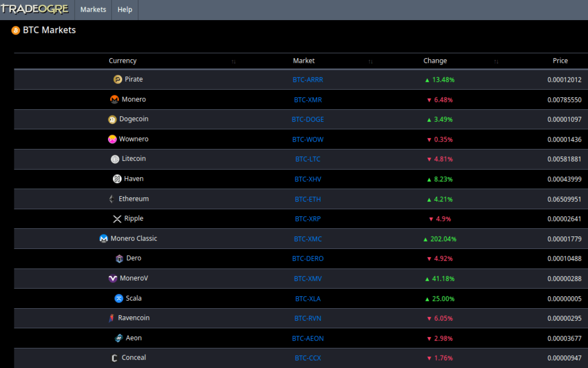Viewport: 588px width, 368px height.
Task: Click the Change column header text
Action: tap(435, 61)
